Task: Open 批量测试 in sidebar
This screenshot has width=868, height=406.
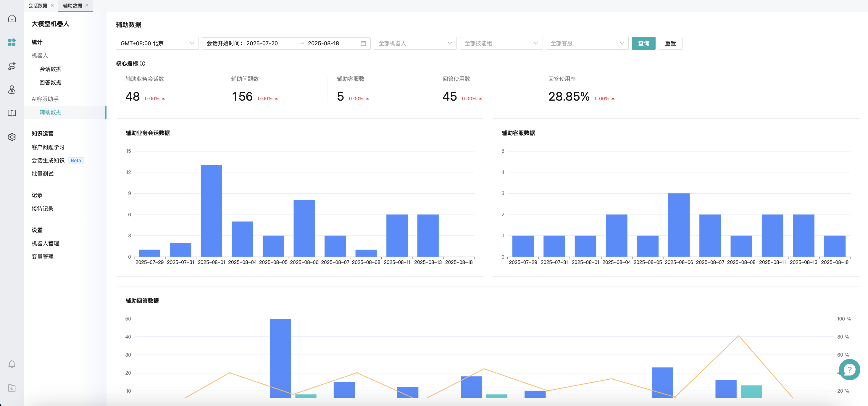Action: click(x=43, y=174)
